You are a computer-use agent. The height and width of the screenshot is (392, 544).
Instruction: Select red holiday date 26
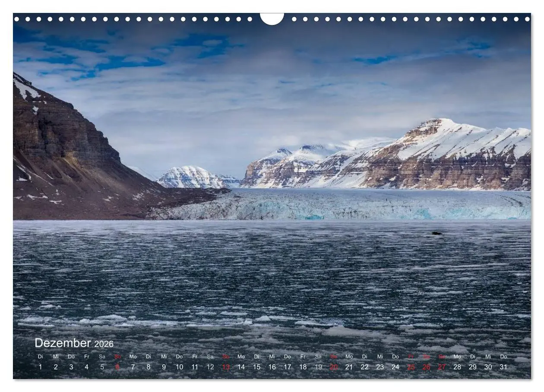click(x=426, y=367)
